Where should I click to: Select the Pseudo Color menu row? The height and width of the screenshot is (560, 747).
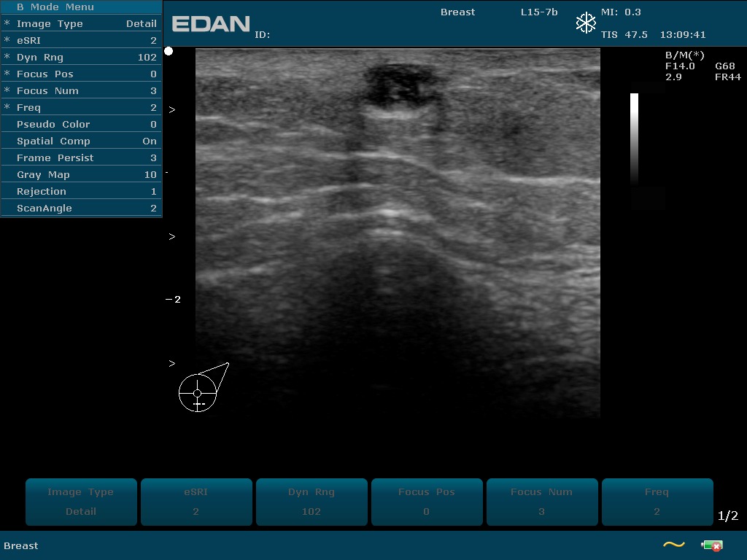click(x=82, y=125)
